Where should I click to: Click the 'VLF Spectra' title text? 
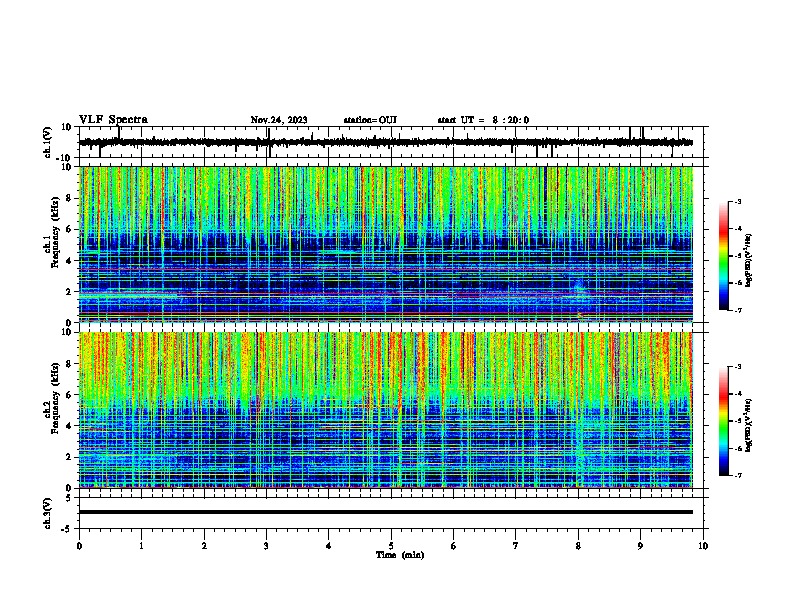tap(114, 119)
